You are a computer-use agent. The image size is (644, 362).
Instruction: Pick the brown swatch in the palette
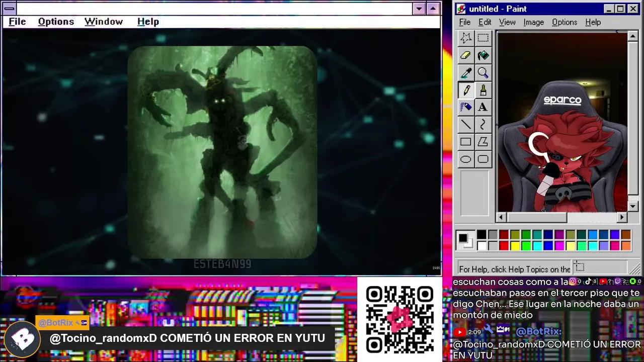point(626,235)
